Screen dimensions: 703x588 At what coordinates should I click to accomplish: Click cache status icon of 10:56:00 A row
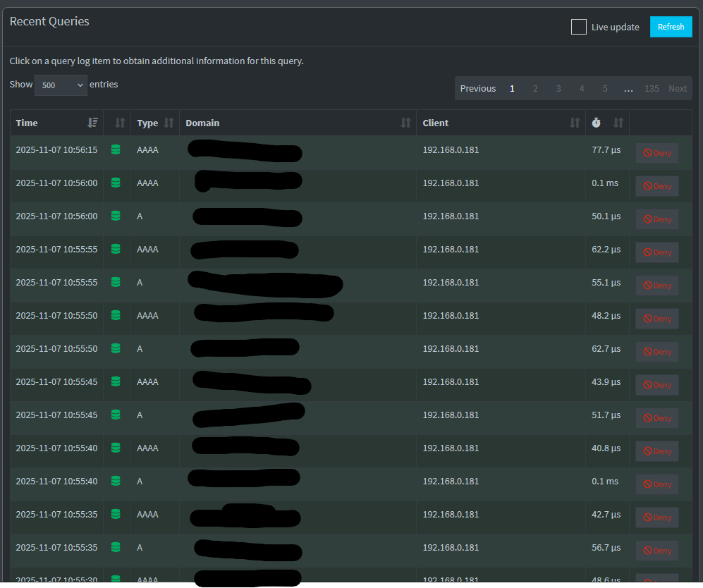coord(116,216)
